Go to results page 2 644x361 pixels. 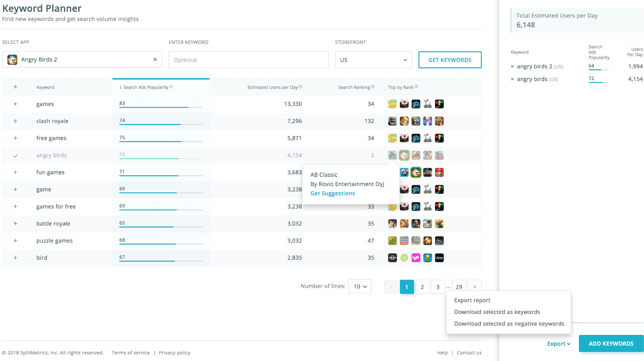(x=422, y=287)
